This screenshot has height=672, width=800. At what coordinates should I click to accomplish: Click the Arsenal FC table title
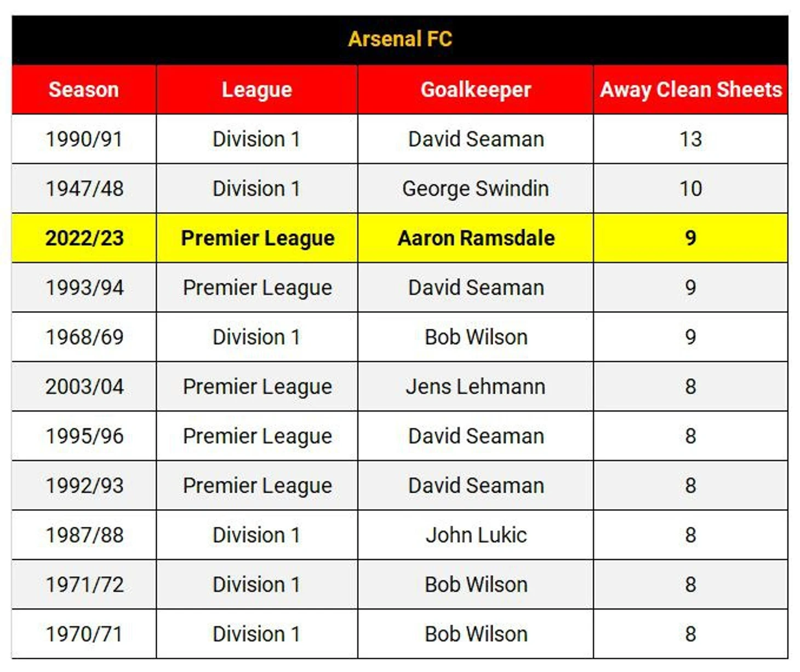click(x=400, y=39)
